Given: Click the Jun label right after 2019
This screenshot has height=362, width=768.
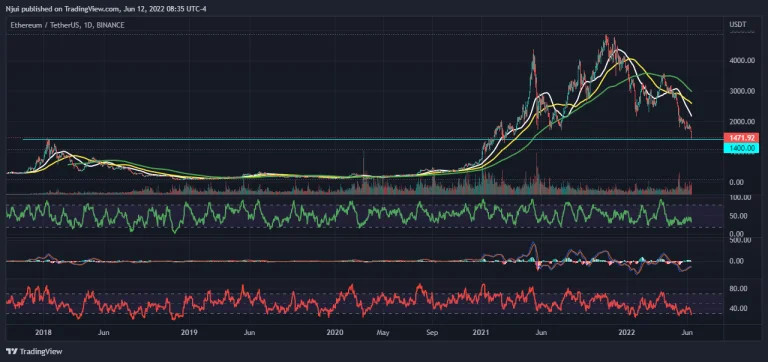Looking at the screenshot, I should pyautogui.click(x=249, y=333).
